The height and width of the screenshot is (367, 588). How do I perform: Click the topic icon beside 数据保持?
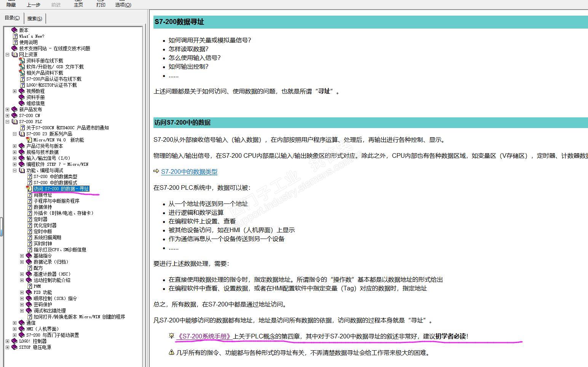[x=30, y=207]
